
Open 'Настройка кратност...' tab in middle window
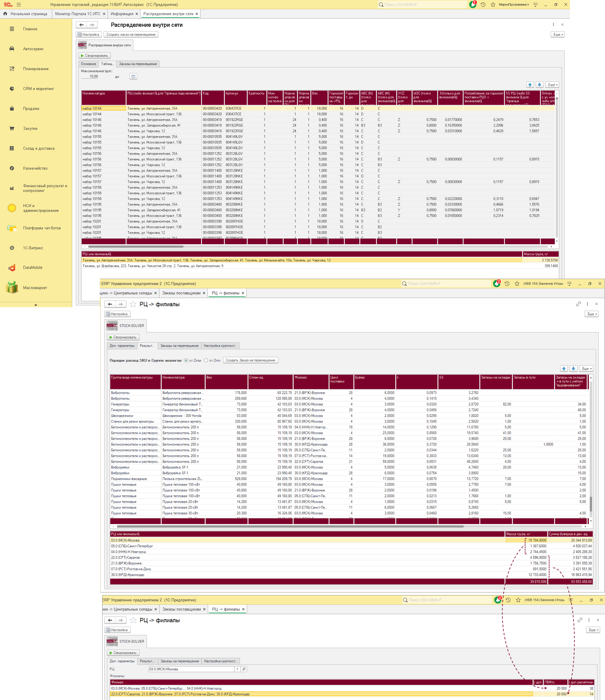[x=220, y=346]
